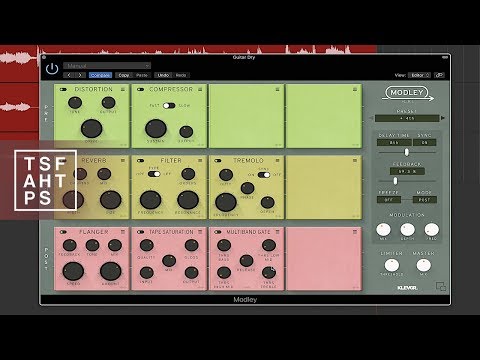
Task: Toggle the Flanger module on/off switch
Action: click(63, 232)
